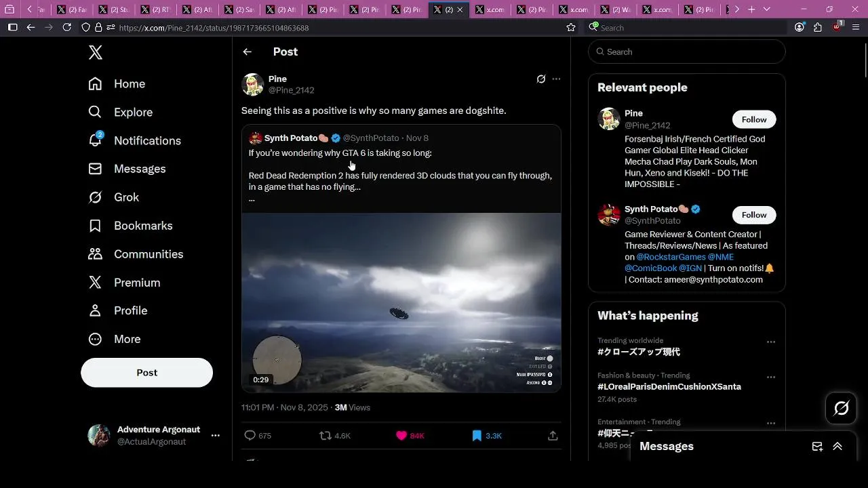Follow Synth Potato in Relevant people
This screenshot has width=868, height=488.
coord(754,215)
